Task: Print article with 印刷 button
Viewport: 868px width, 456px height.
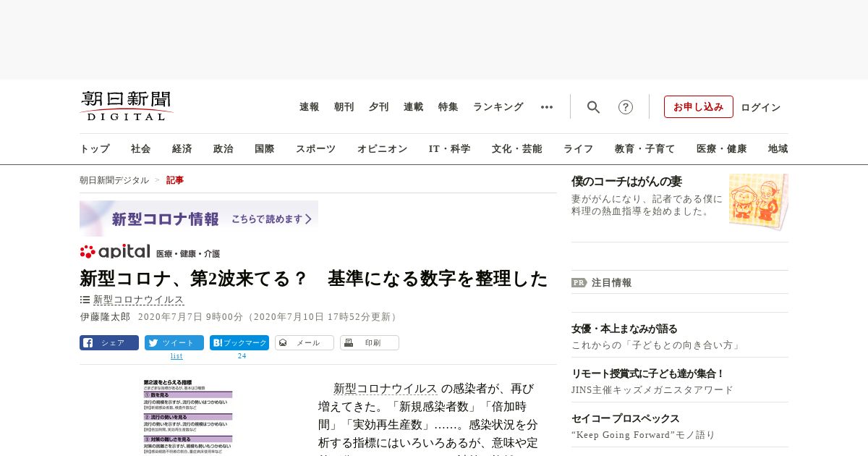Action: 370,343
